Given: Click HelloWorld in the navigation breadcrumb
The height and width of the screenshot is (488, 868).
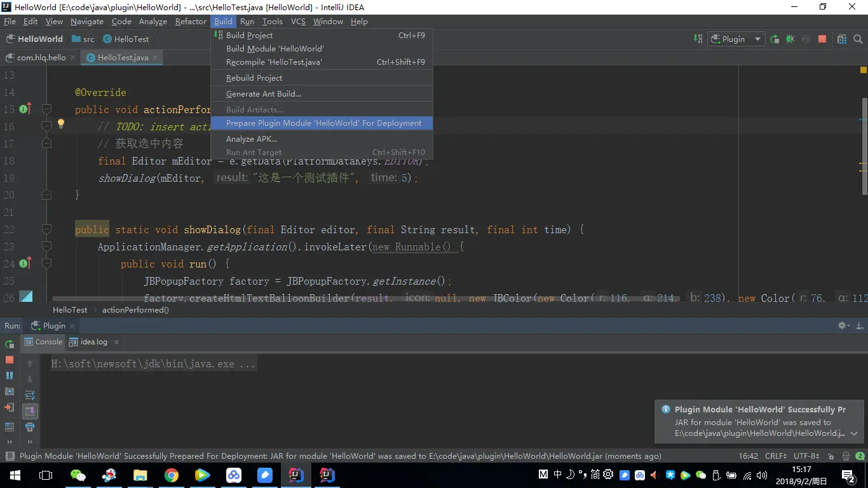Looking at the screenshot, I should click(x=35, y=39).
